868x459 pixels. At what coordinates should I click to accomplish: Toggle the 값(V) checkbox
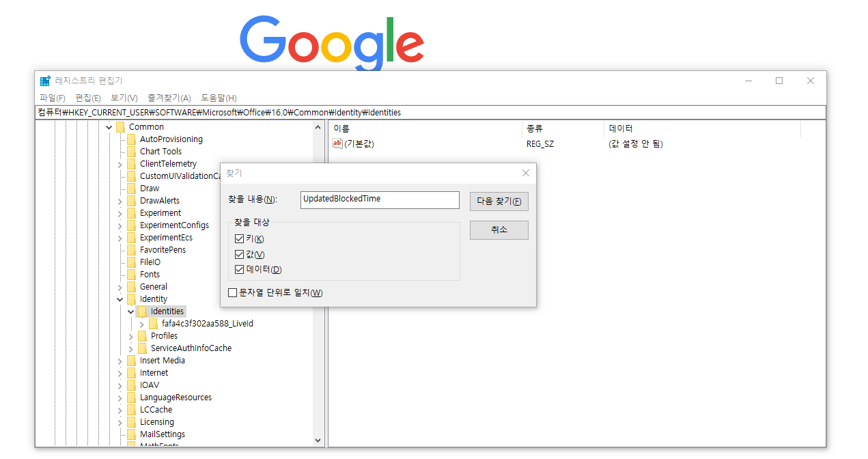point(239,254)
